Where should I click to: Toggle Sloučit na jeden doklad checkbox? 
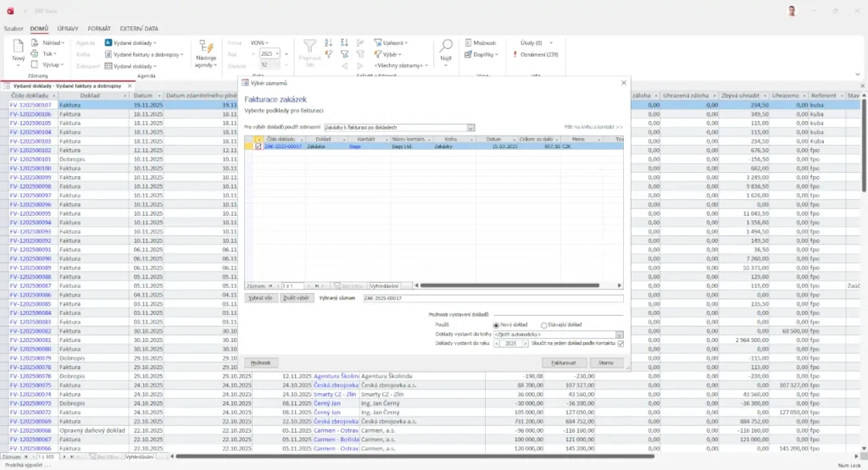[x=620, y=344]
